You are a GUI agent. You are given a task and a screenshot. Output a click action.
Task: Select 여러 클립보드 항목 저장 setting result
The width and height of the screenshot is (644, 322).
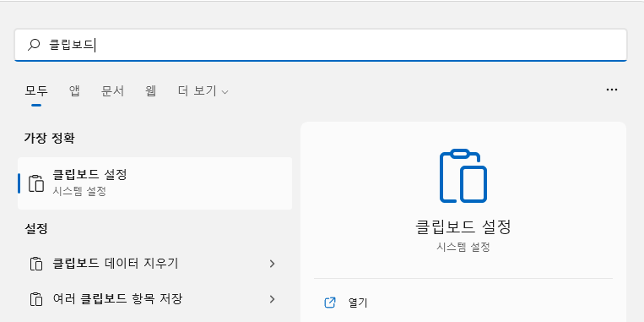[x=154, y=299]
